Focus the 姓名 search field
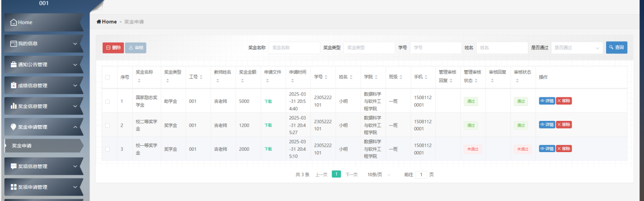This screenshot has width=644, height=201. tap(502, 48)
